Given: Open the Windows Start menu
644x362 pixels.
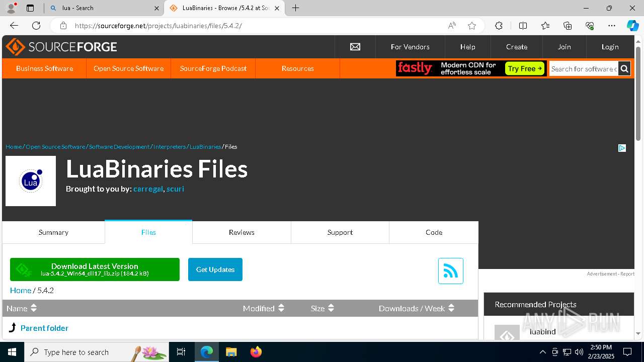Looking at the screenshot, I should 12,352.
